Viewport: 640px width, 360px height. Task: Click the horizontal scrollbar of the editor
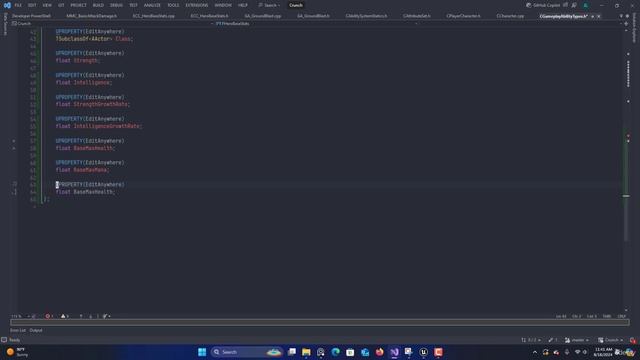[320, 322]
